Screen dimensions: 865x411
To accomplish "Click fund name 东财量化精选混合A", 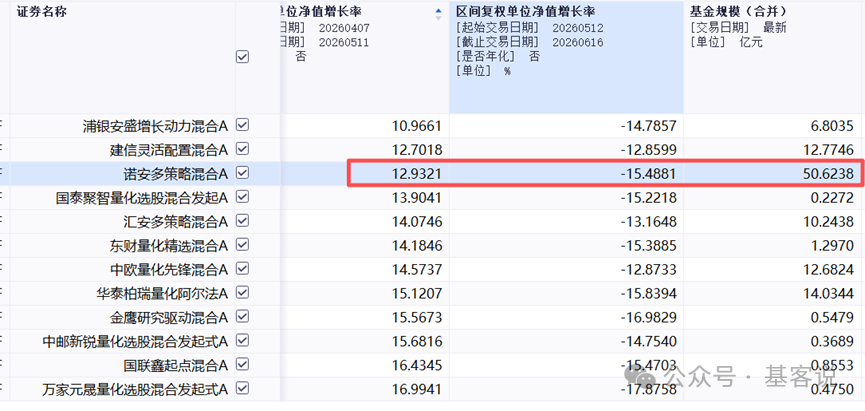I will (169, 246).
